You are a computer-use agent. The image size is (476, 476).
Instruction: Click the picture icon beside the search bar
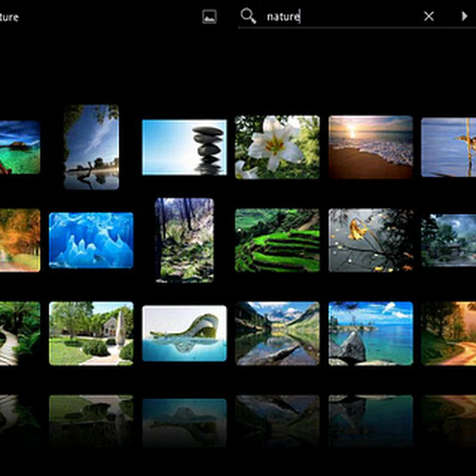coord(209,16)
